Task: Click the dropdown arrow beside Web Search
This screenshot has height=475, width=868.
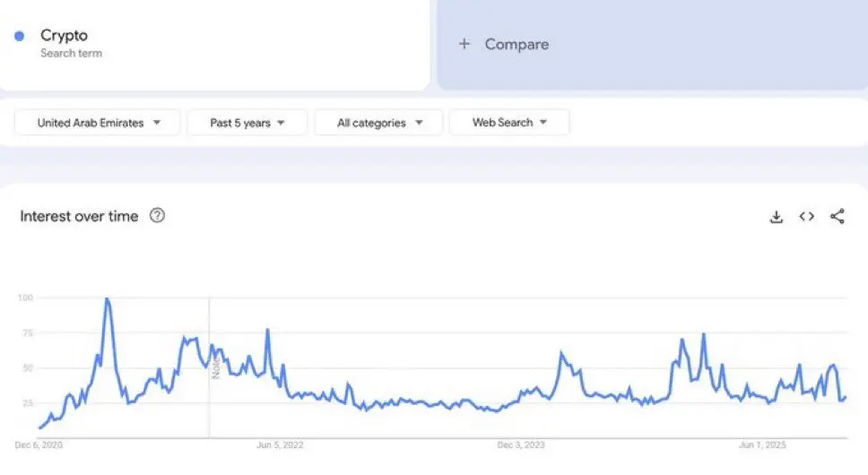Action: tap(543, 122)
